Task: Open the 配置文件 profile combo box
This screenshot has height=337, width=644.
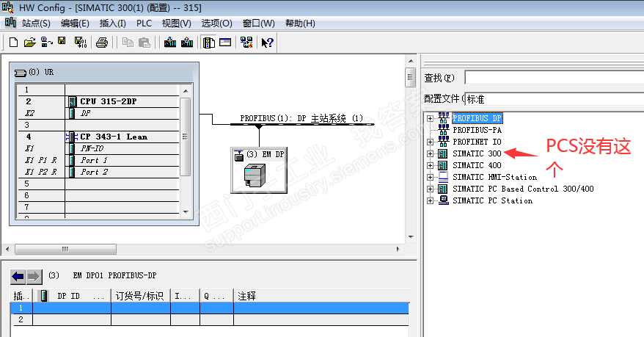Action: (554, 99)
